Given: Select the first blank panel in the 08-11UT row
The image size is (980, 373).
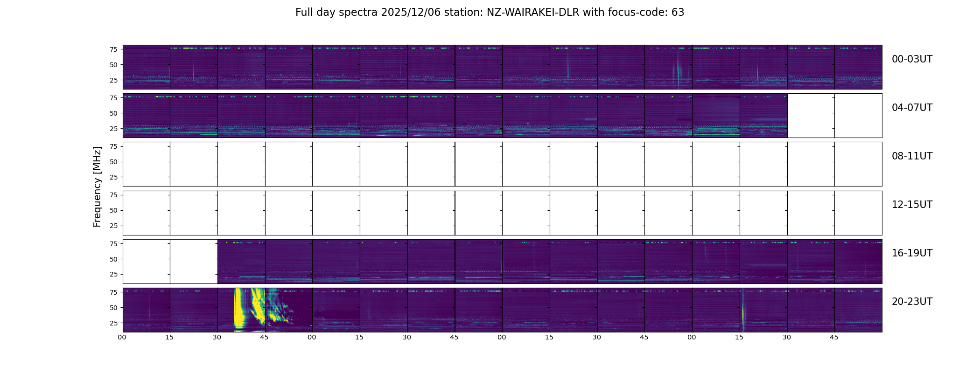Looking at the screenshot, I should [x=147, y=164].
